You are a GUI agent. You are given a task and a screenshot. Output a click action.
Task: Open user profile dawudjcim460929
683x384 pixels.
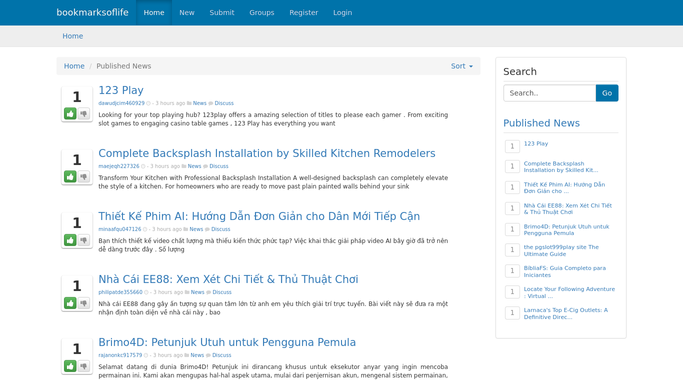121,103
